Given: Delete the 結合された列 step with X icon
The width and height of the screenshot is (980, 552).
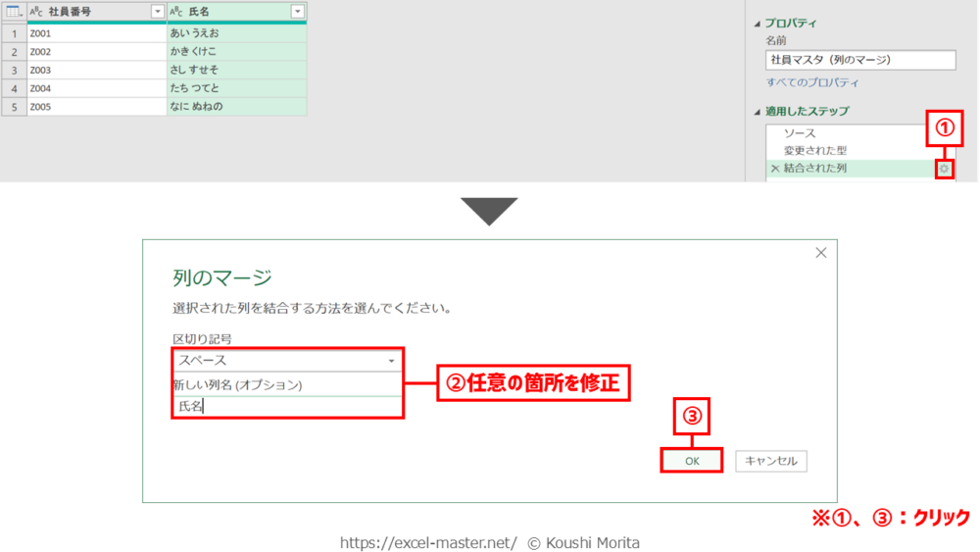Looking at the screenshot, I should [775, 169].
